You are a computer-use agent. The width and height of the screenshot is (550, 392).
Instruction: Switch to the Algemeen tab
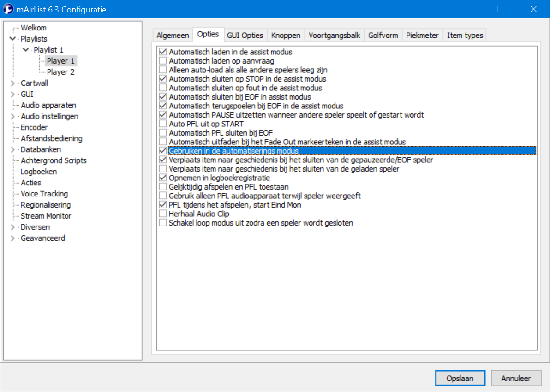[173, 36]
